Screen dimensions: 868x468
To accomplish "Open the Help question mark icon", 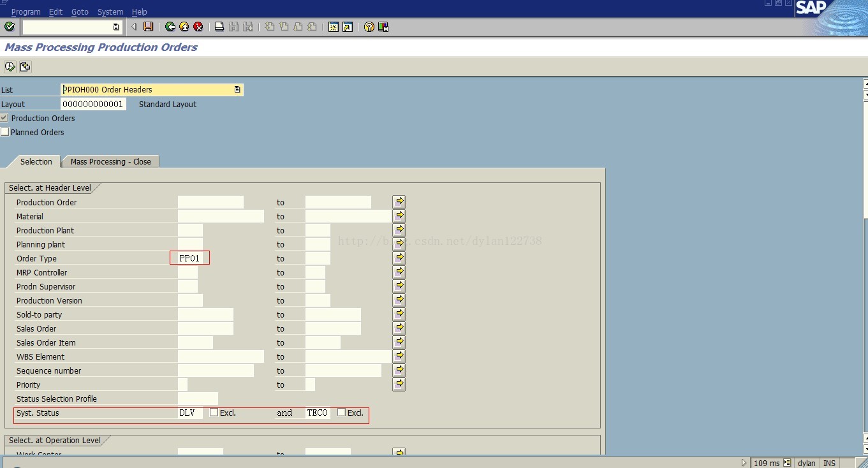I will pos(369,27).
